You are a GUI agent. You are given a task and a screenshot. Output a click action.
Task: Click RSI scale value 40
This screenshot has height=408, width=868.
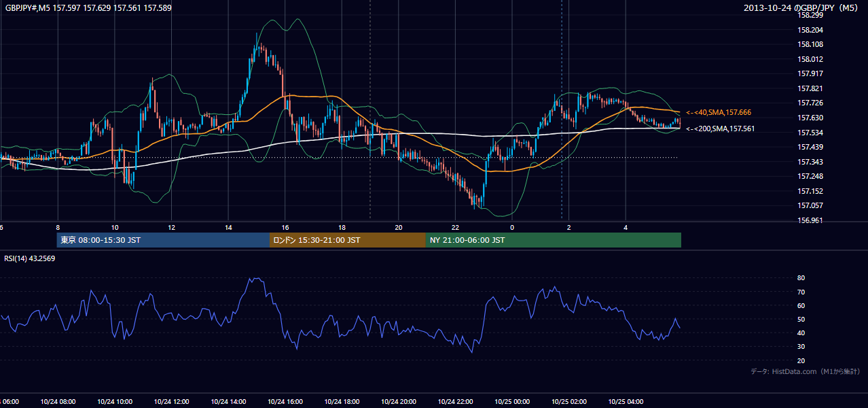(801, 333)
